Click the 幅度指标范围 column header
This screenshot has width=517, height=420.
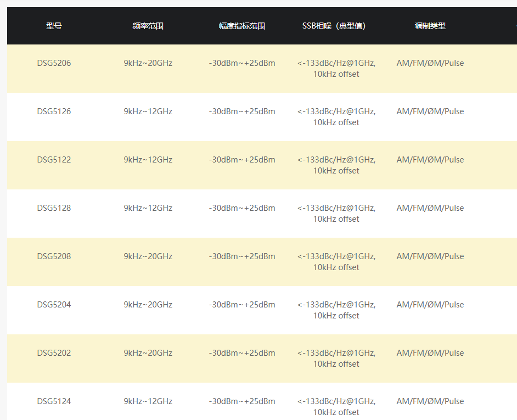point(241,26)
